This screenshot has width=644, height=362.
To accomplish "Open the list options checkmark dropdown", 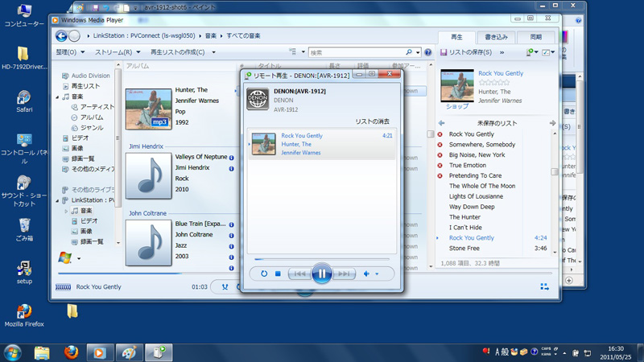I will [x=548, y=52].
